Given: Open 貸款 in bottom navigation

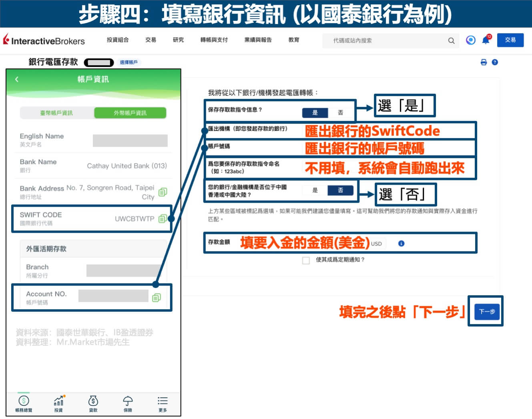Looking at the screenshot, I should [93, 404].
